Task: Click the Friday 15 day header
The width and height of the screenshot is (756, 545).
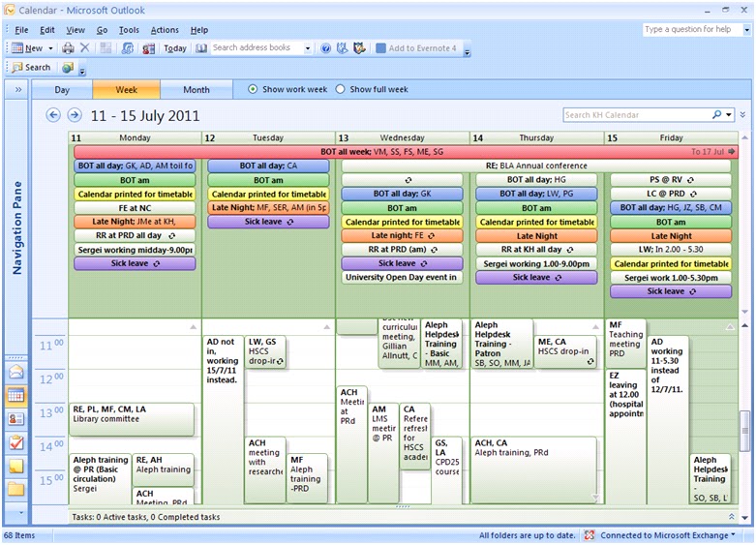Action: tap(671, 137)
